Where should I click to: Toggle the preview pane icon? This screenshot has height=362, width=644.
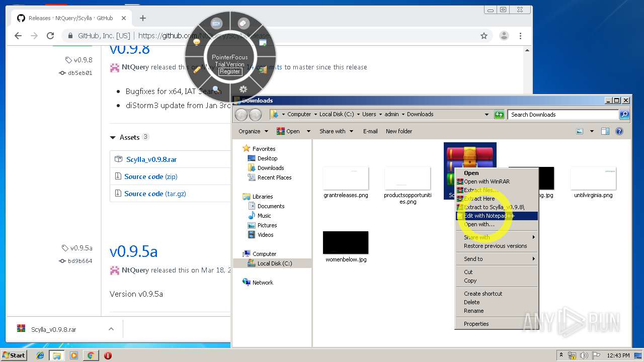pyautogui.click(x=605, y=131)
